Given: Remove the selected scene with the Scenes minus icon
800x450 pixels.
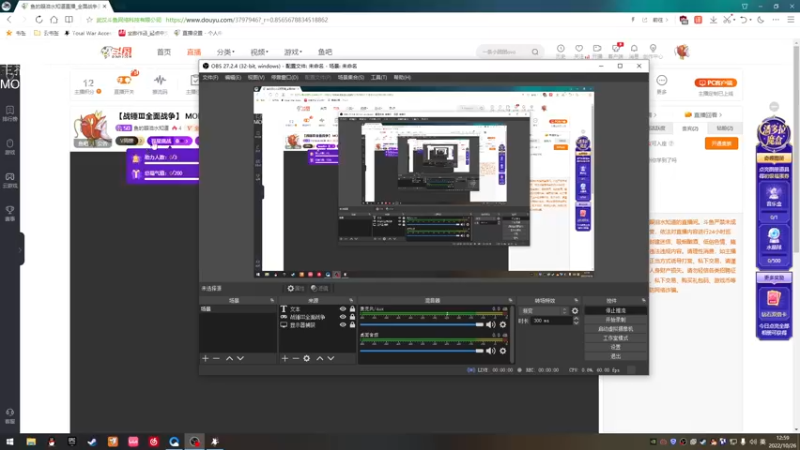Looking at the screenshot, I should pyautogui.click(x=216, y=359).
